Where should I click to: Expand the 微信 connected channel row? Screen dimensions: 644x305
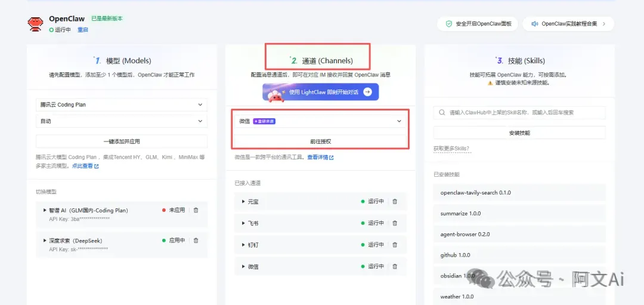click(x=243, y=266)
